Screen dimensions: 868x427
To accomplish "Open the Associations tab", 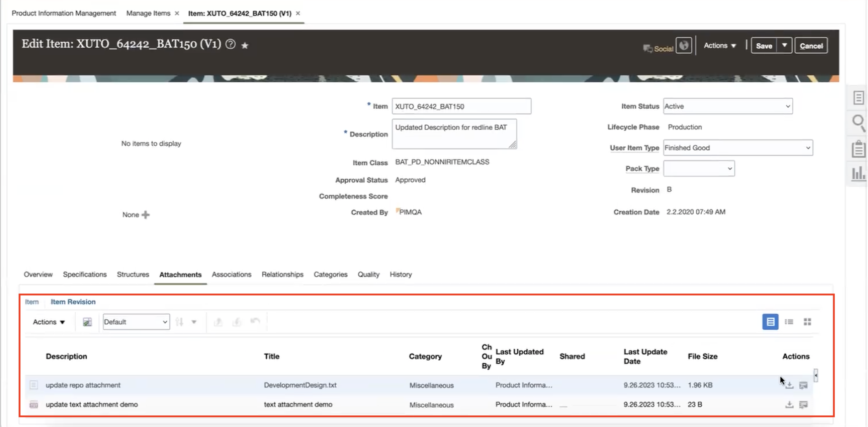I will [231, 275].
